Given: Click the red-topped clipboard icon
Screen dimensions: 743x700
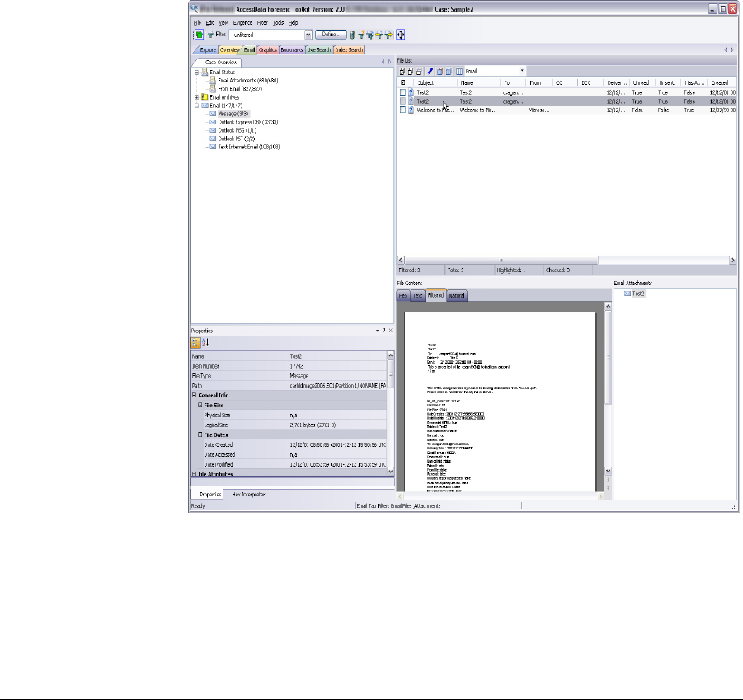Looking at the screenshot, I should point(440,72).
